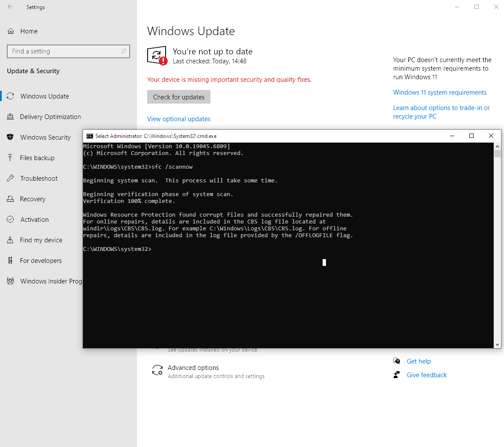This screenshot has width=504, height=447.
Task: Open For developers settings
Action: click(x=41, y=261)
